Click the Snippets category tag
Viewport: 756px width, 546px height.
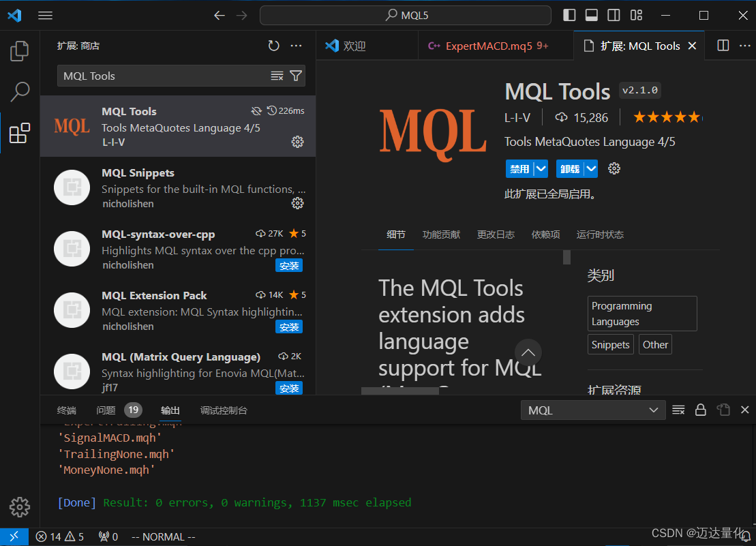click(x=610, y=344)
